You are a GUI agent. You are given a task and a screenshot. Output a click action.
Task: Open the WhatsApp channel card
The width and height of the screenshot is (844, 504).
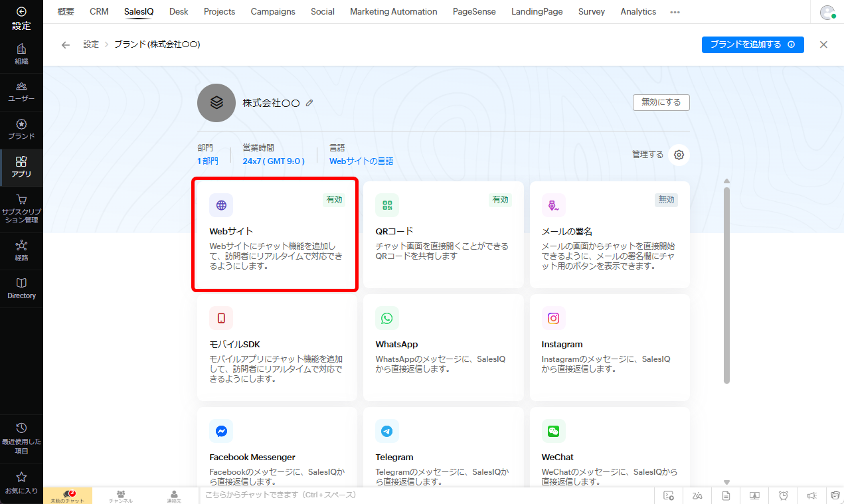443,347
